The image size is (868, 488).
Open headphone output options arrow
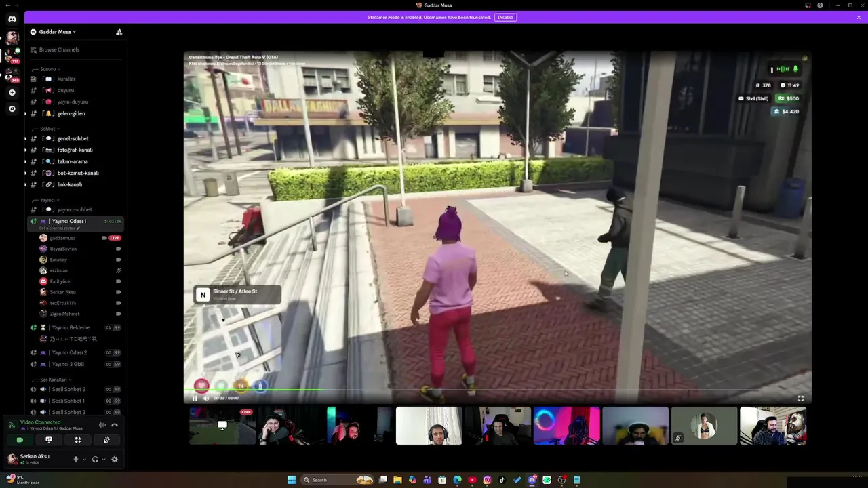pyautogui.click(x=103, y=459)
